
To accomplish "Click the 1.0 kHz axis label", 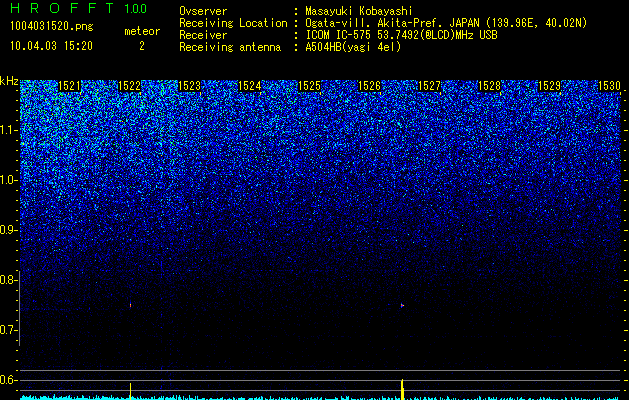I will click(9, 180).
